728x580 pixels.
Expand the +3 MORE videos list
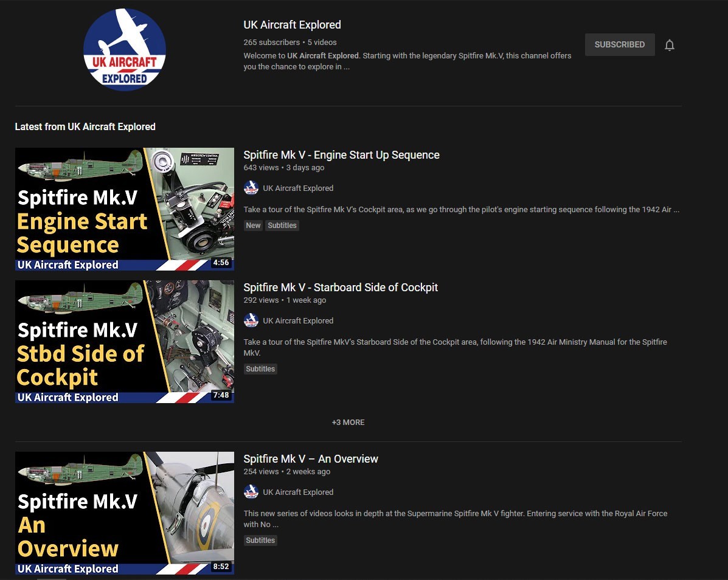point(348,423)
